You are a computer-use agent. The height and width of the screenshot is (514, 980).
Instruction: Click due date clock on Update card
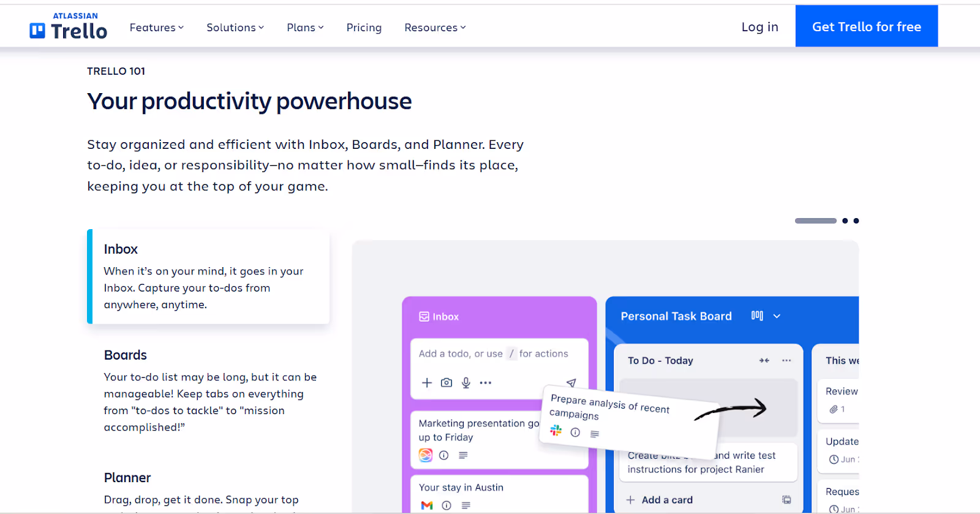834,459
